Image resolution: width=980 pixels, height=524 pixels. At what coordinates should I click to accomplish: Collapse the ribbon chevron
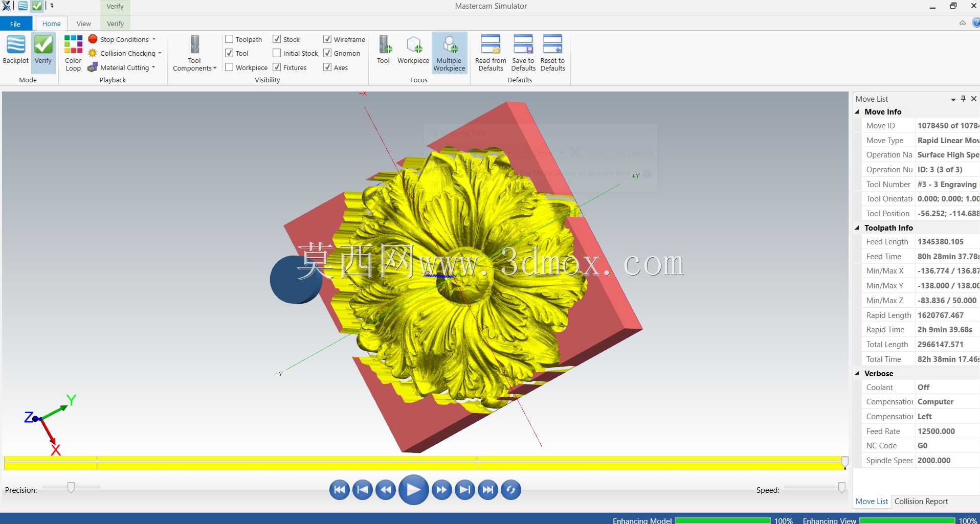click(x=963, y=22)
